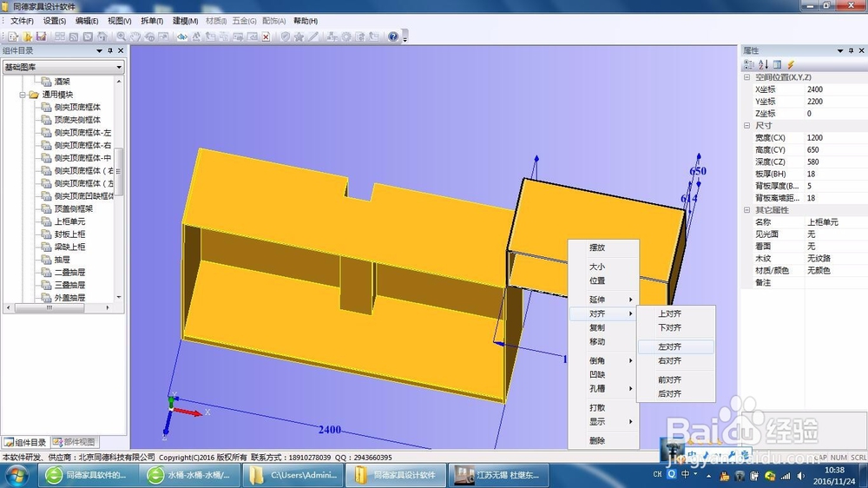The image size is (868, 488).
Task: Select 复制 in the context menu
Action: [x=604, y=327]
